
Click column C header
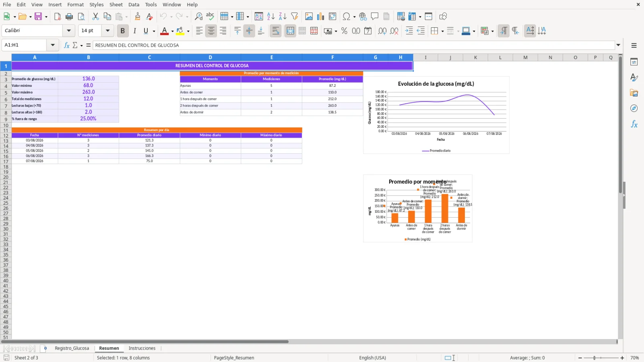point(149,58)
